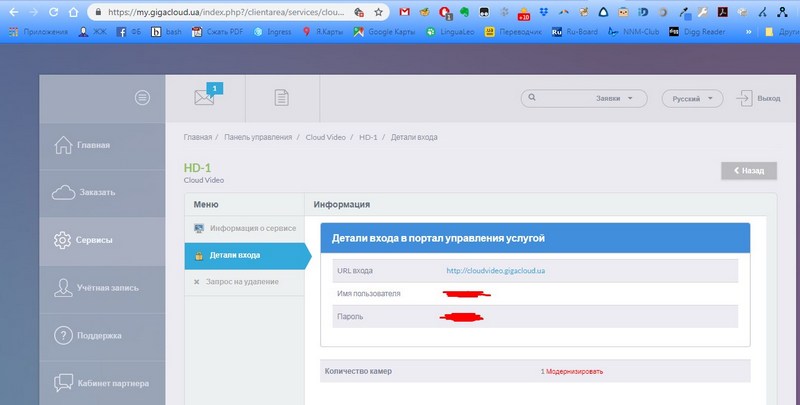This screenshot has height=405, width=800.
Task: Click the Модернизировать link
Action: coord(574,372)
